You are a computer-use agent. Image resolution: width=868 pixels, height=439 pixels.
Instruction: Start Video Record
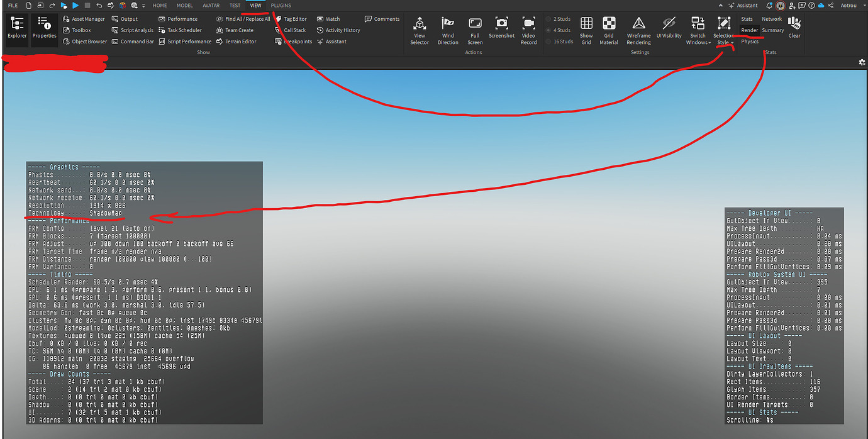coord(528,30)
